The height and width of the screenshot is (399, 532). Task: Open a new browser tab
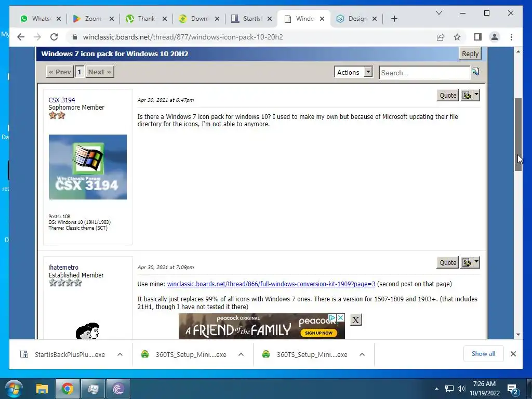[394, 19]
